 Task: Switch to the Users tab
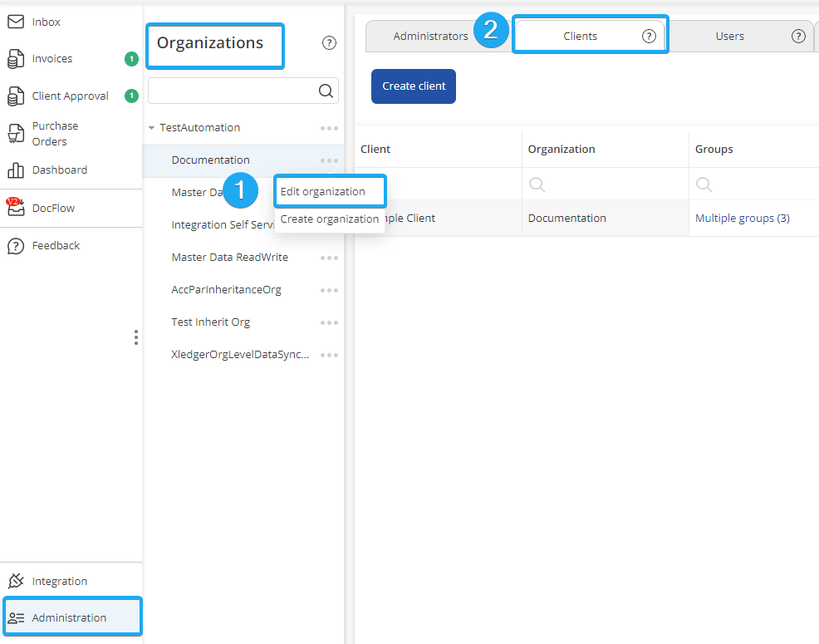click(x=729, y=37)
